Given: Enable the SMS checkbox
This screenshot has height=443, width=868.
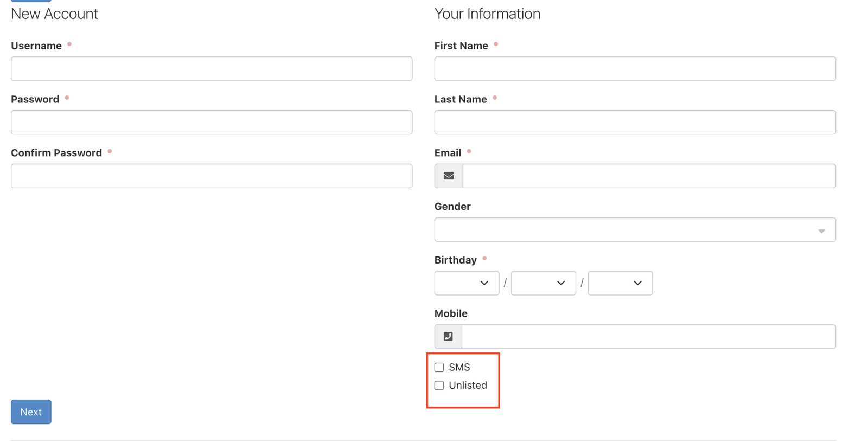Looking at the screenshot, I should pyautogui.click(x=439, y=368).
